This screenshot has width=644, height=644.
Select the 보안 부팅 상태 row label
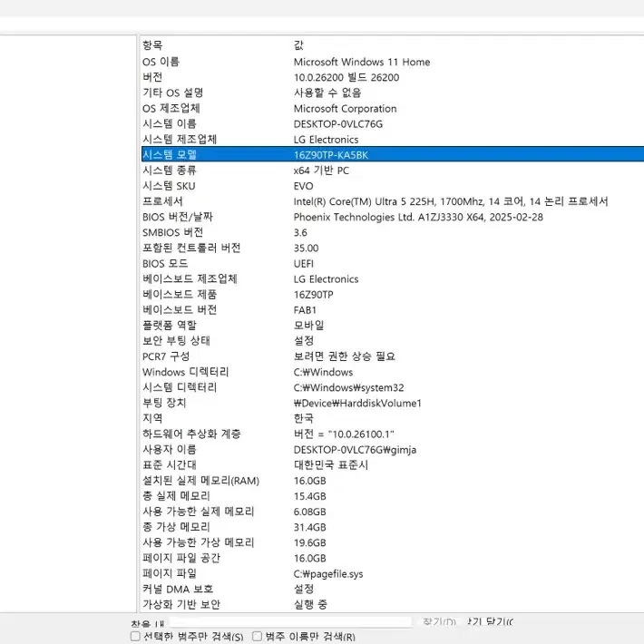click(x=176, y=341)
